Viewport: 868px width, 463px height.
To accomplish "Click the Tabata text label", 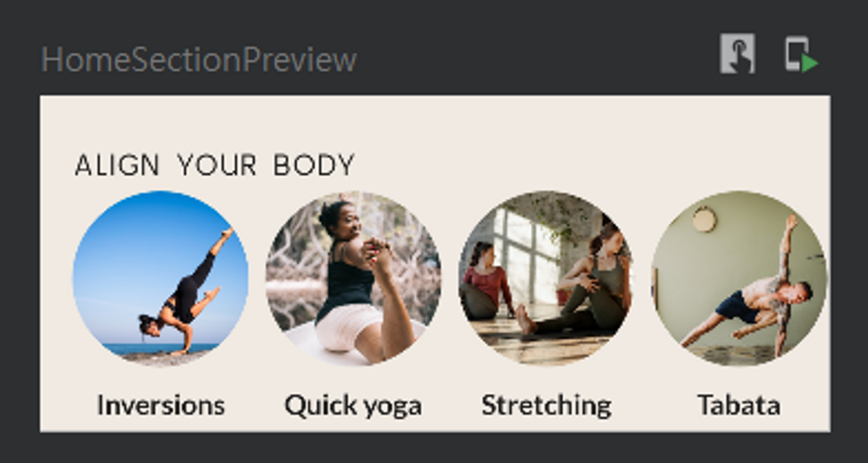I will (739, 405).
